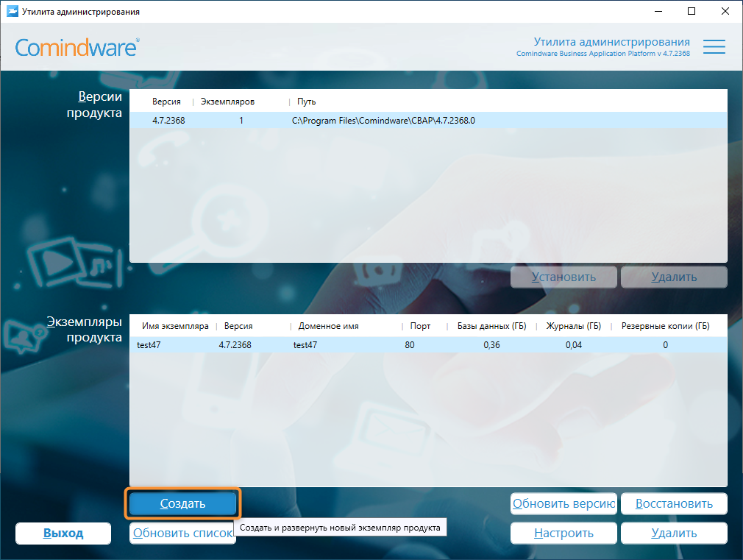The height and width of the screenshot is (560, 743).
Task: Click the Восстановить button
Action: (674, 503)
